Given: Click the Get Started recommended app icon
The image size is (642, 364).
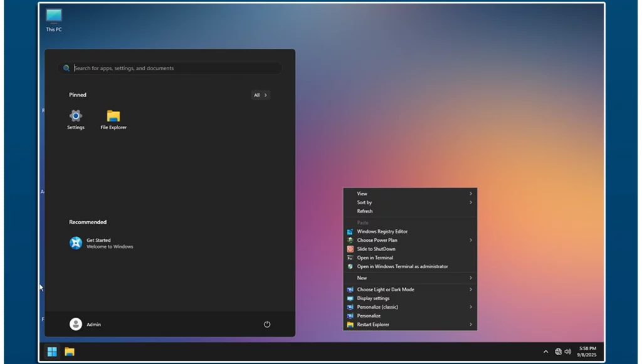Looking at the screenshot, I should (76, 243).
